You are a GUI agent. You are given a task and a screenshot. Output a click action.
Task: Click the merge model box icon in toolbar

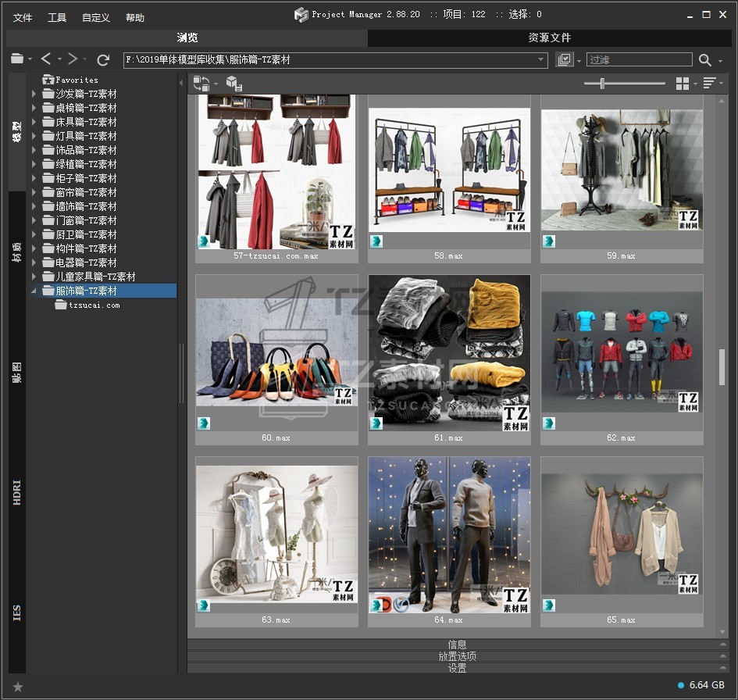(234, 84)
